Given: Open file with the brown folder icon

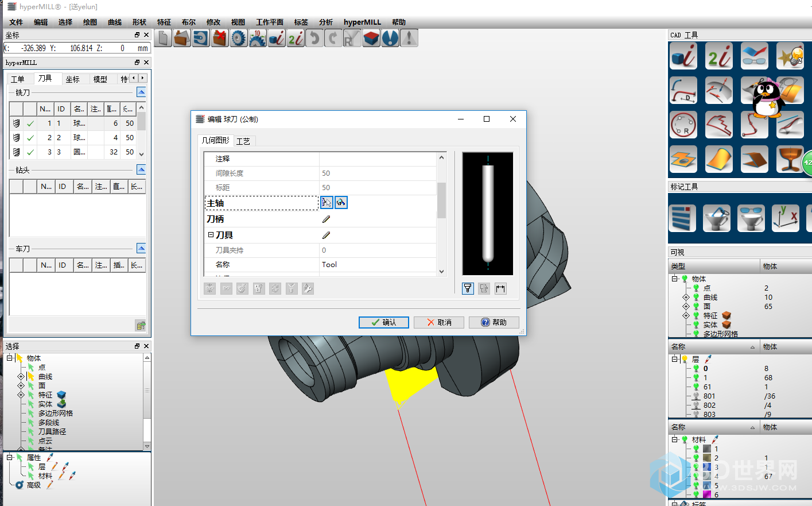Looking at the screenshot, I should click(182, 38).
